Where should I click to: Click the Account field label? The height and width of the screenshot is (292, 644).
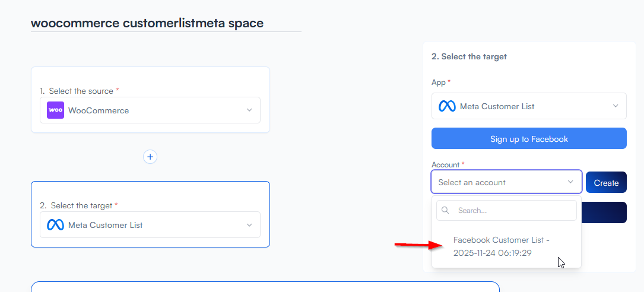445,164
